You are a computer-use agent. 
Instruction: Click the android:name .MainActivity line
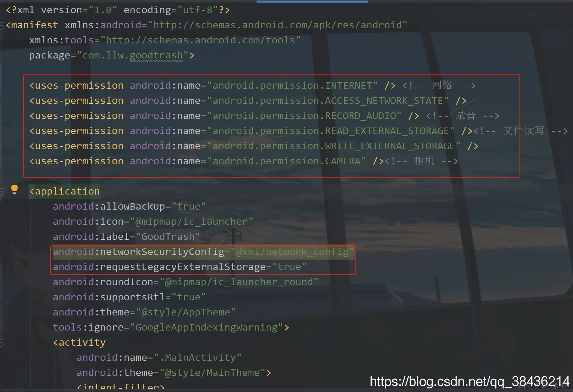(x=159, y=357)
